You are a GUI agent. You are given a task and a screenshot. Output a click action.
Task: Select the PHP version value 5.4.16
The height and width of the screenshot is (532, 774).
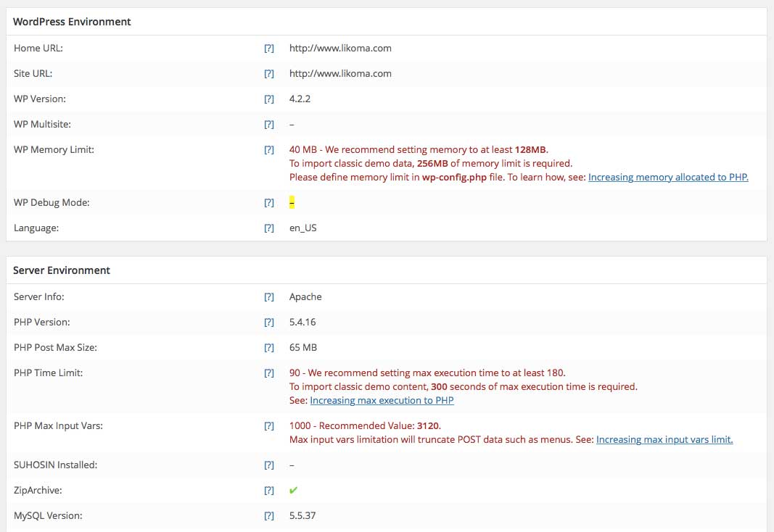302,322
